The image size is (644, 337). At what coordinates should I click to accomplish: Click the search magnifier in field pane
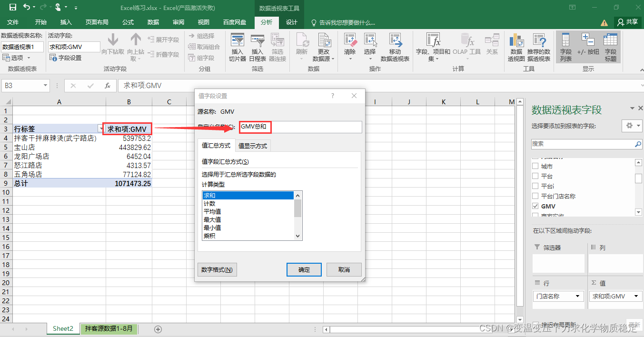pos(638,144)
